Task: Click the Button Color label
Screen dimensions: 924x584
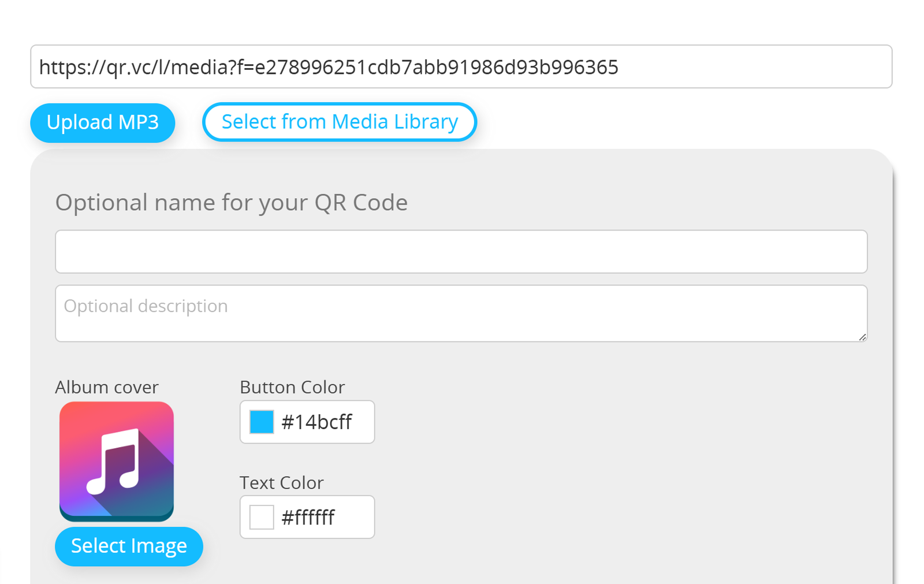Action: [x=292, y=387]
